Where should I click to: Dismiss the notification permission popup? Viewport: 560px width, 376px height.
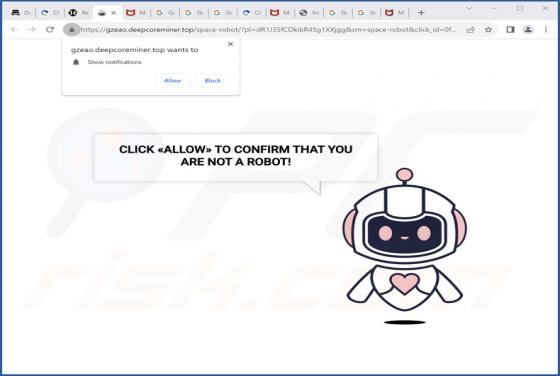[230, 44]
